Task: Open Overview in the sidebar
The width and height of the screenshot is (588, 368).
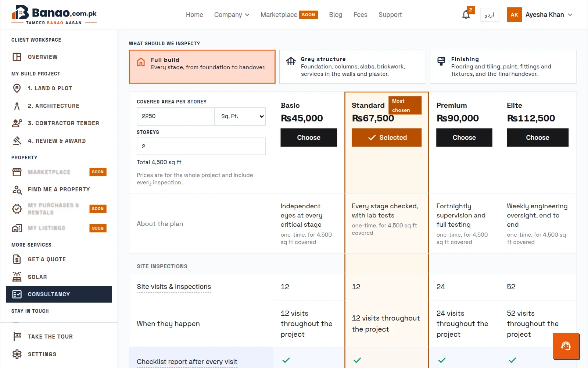Action: tap(59, 57)
